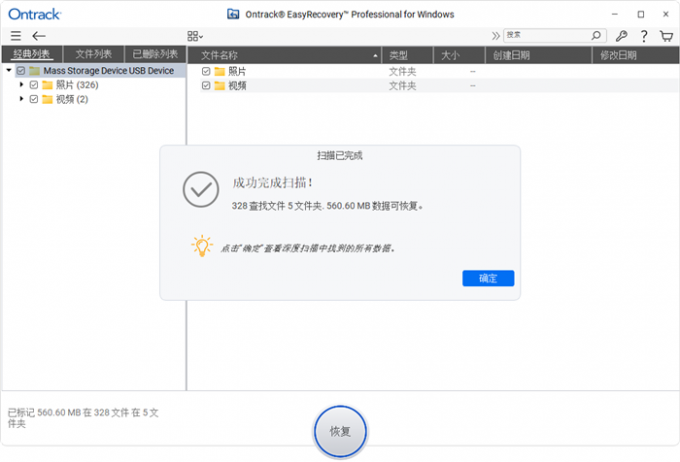Click the EasyRecovery title bar app icon
This screenshot has width=680, height=462.
(233, 14)
